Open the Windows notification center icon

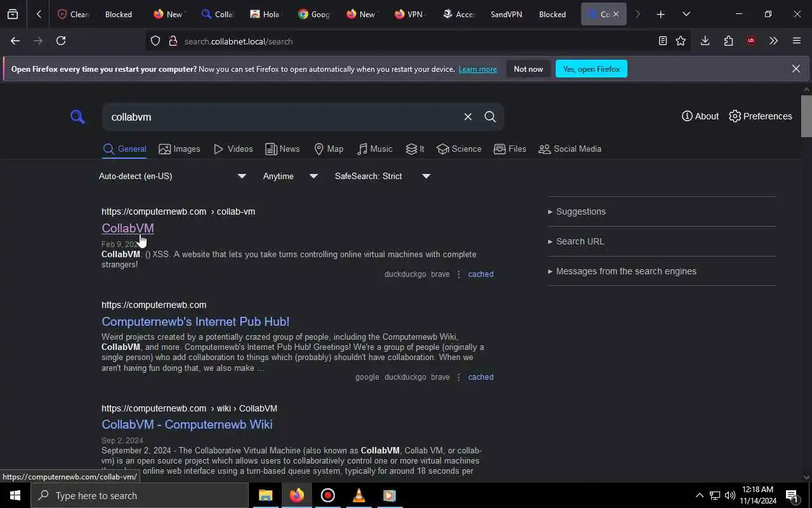point(792,495)
